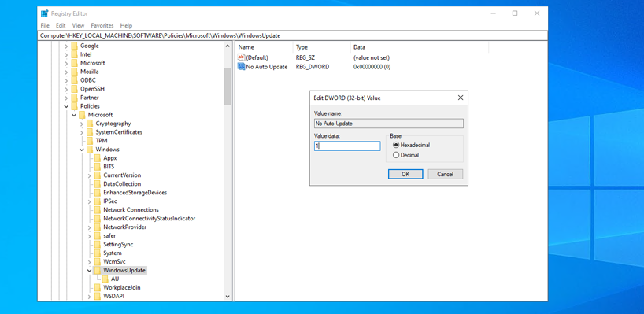Expand the Microsoft key under SOFTWARE
The image size is (644, 314).
(66, 63)
